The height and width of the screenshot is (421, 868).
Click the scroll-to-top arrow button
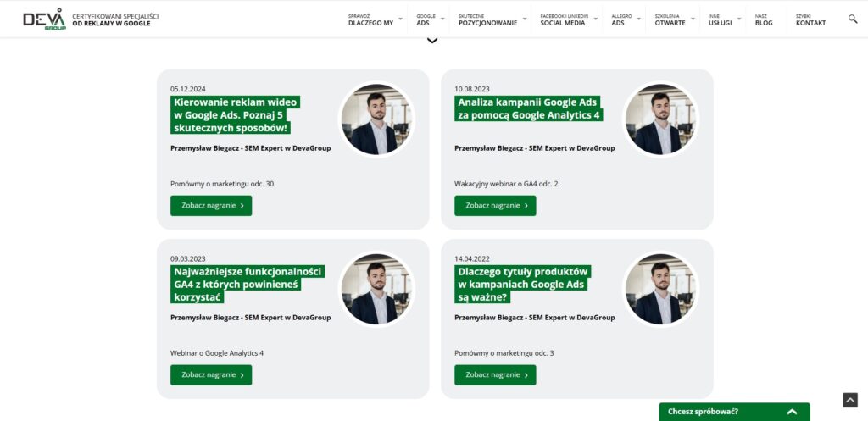click(x=850, y=400)
